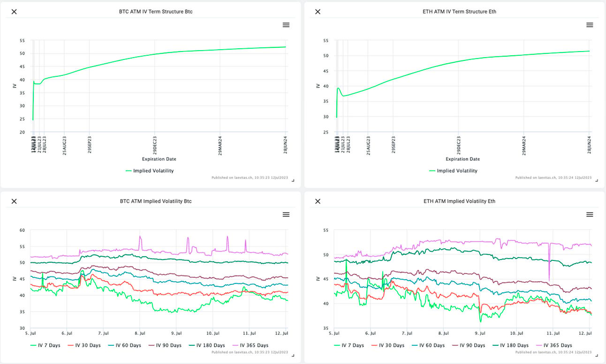The height and width of the screenshot is (364, 606).
Task: Toggle Implied Volatility legend on BTC term structure
Action: coord(150,171)
